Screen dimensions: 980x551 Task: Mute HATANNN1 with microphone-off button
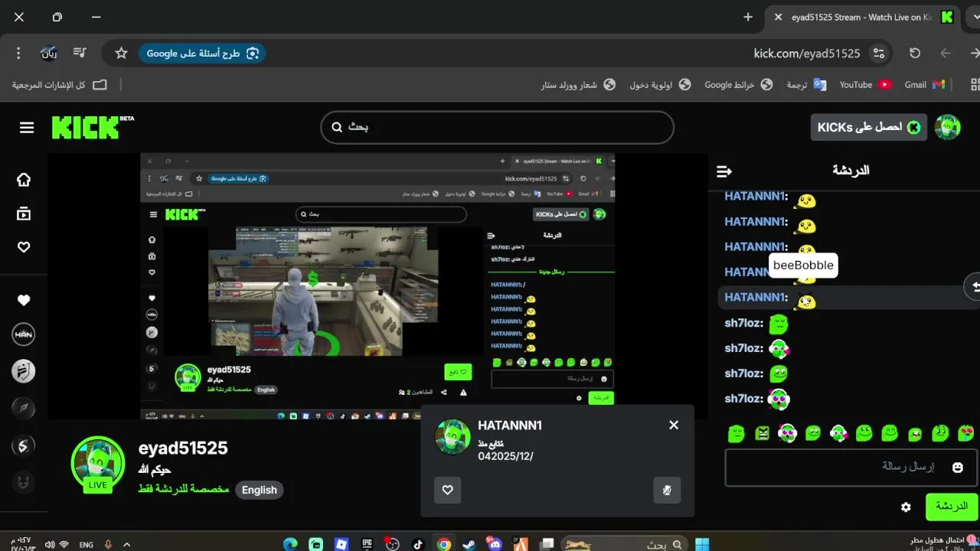[667, 490]
